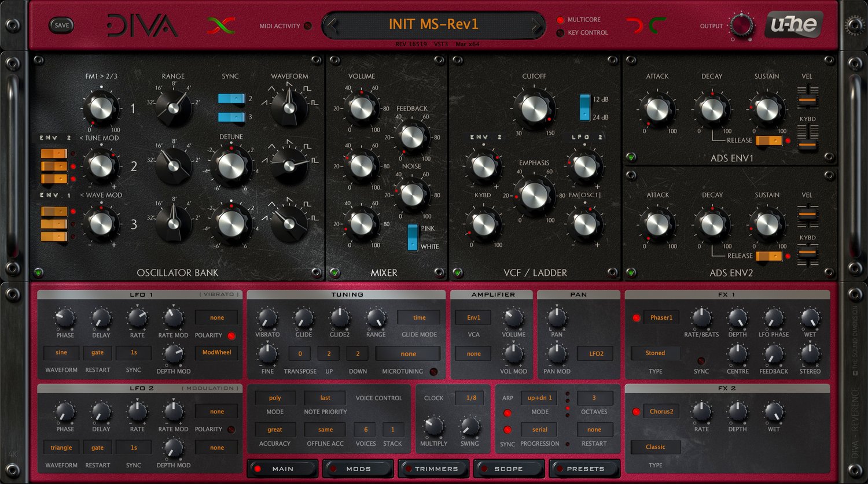The image size is (868, 484).
Task: Click the u-he logo badge
Action: tap(794, 25)
